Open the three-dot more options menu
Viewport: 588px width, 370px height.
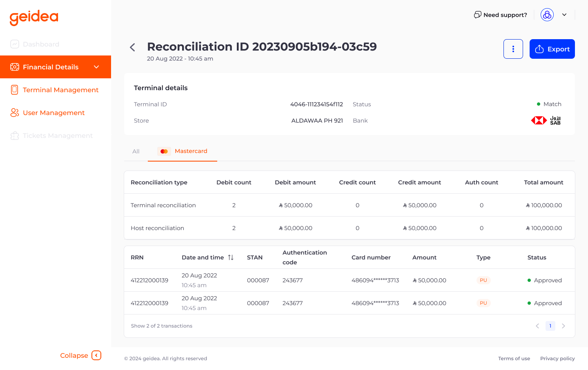(513, 49)
